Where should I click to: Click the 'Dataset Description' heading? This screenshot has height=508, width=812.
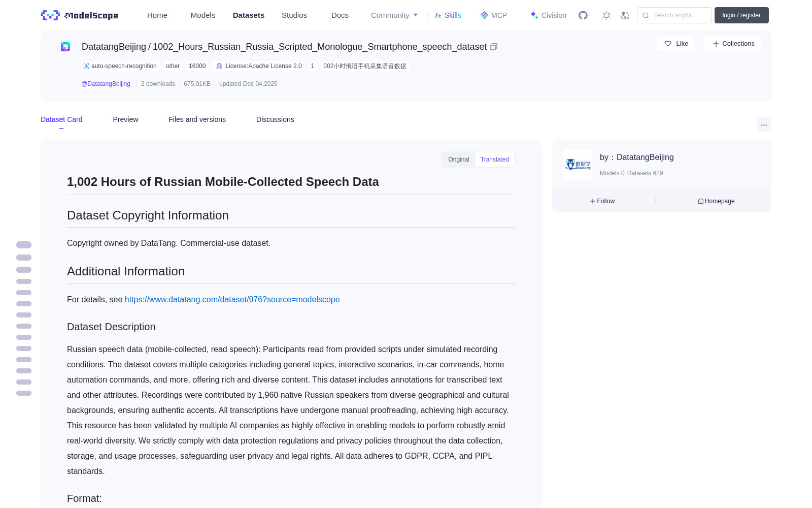coord(111,327)
